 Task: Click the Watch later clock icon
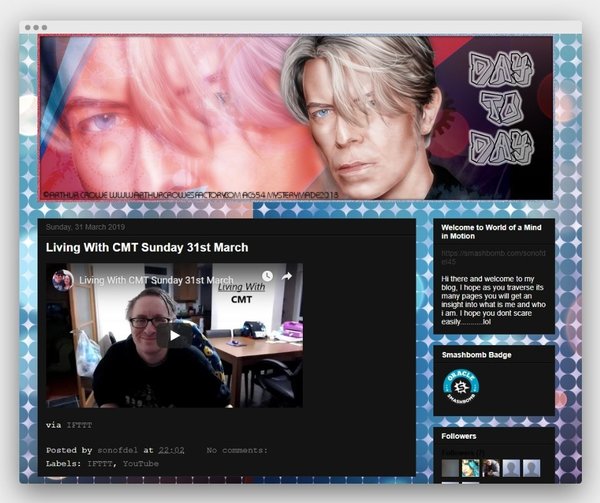pos(267,276)
